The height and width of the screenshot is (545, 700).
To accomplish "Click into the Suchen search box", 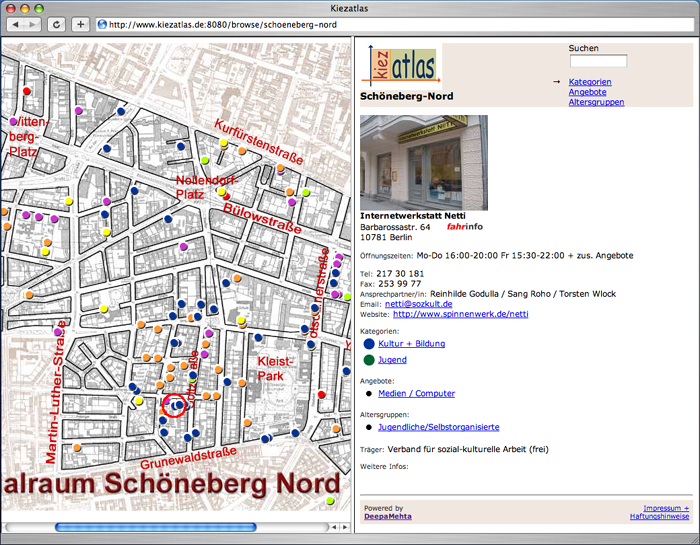I will click(x=598, y=61).
